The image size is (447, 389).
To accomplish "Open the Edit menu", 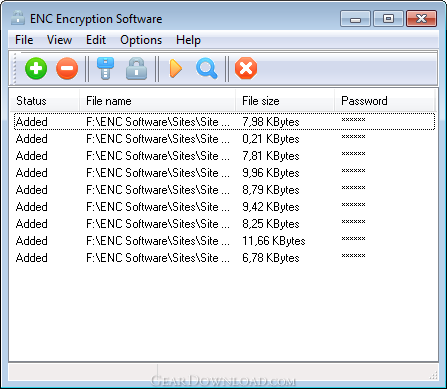I will pos(96,40).
